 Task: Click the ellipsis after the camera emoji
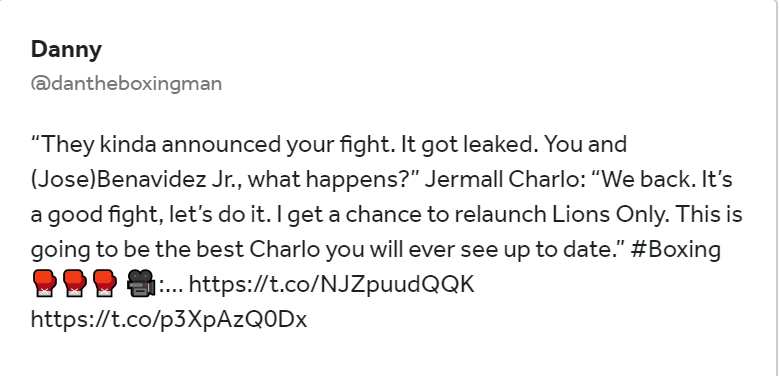pos(174,289)
